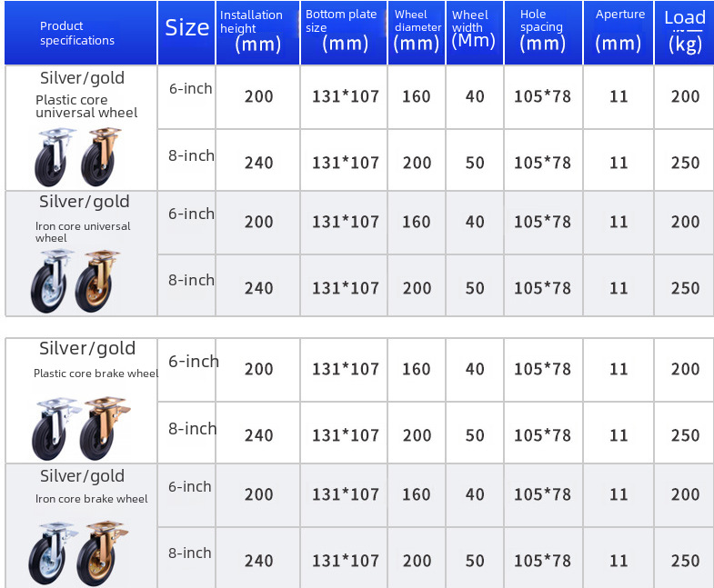
Task: Click installation height 240, iron core universal 8-inch row
Action: 258,288
